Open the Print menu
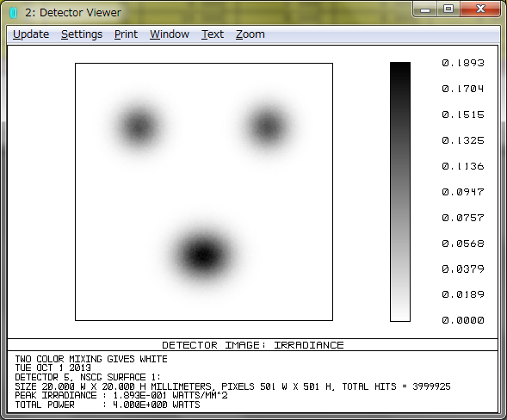The height and width of the screenshot is (420, 507). click(126, 34)
